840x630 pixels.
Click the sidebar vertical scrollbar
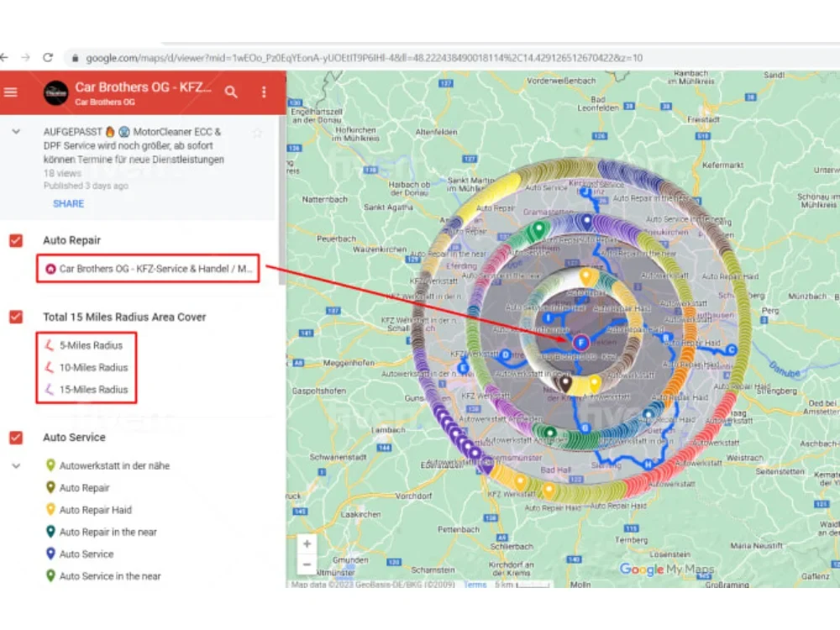[x=281, y=201]
